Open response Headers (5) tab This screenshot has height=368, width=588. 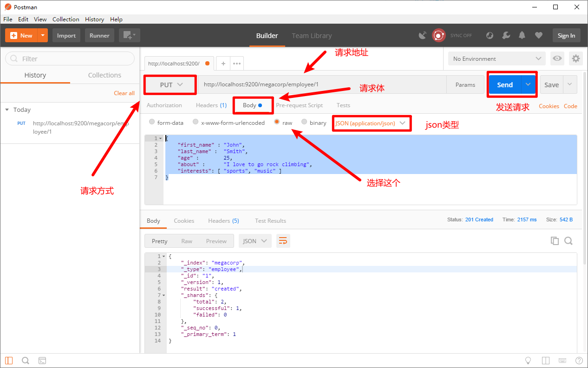click(223, 221)
